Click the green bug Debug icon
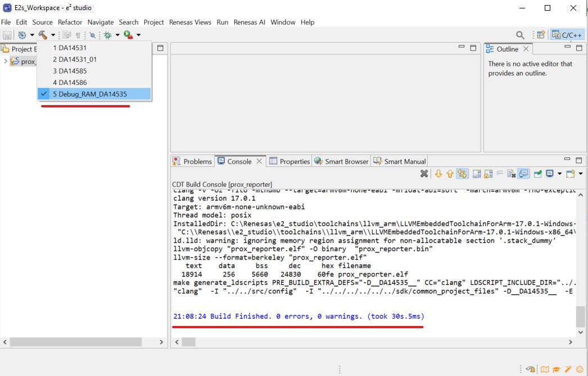Viewport: 588px width, 376px height. 108,35
